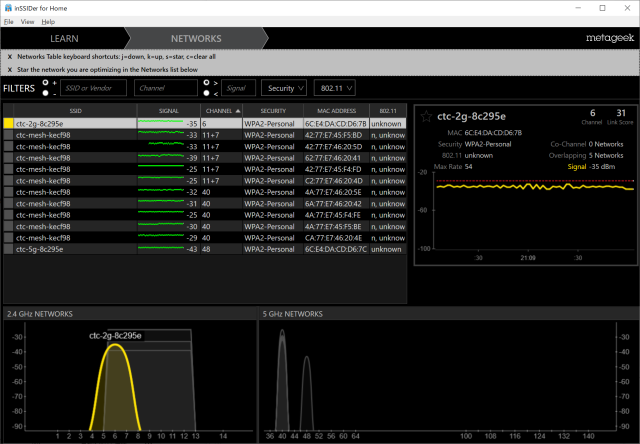The width and height of the screenshot is (640, 444).
Task: Click the metageek logo
Action: click(610, 38)
